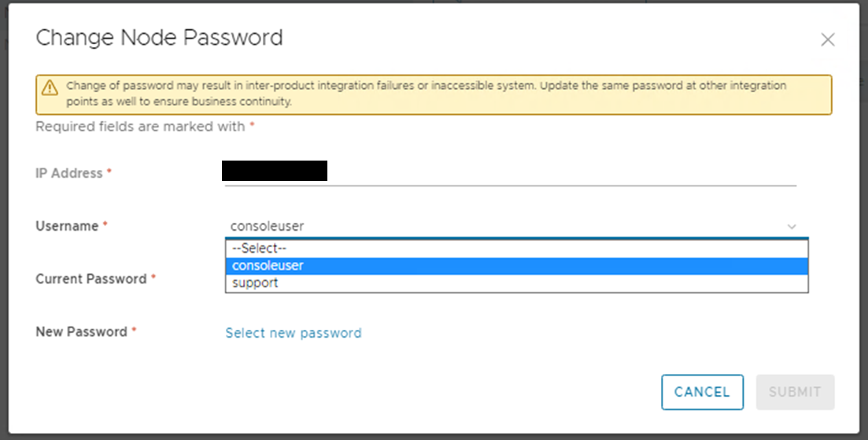The width and height of the screenshot is (868, 440).
Task: Click the Current Password label
Action: pyautogui.click(x=91, y=279)
